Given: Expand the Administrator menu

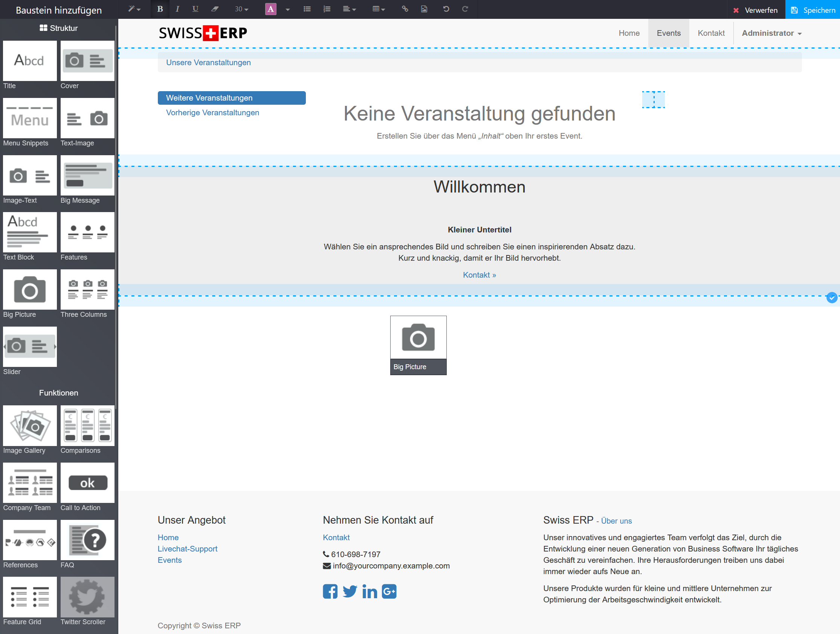Looking at the screenshot, I should pos(771,33).
